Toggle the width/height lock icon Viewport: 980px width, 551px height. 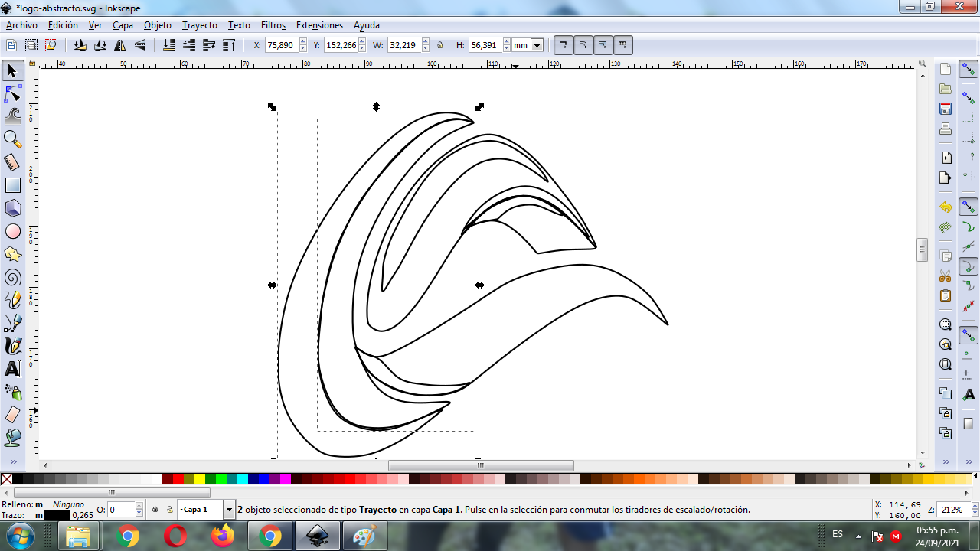click(440, 45)
